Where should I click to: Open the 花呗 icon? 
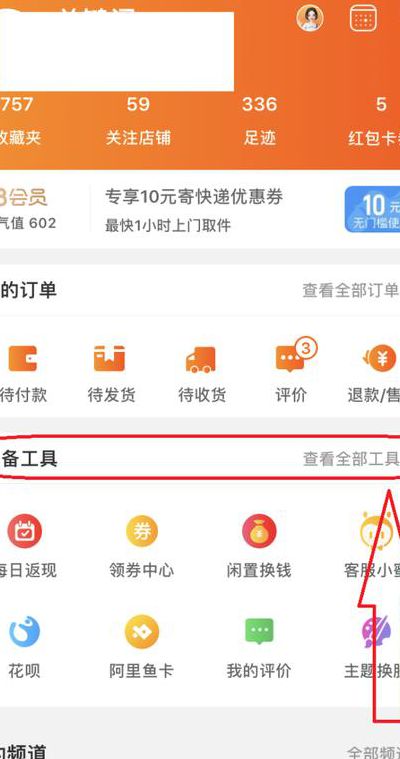coord(24,631)
